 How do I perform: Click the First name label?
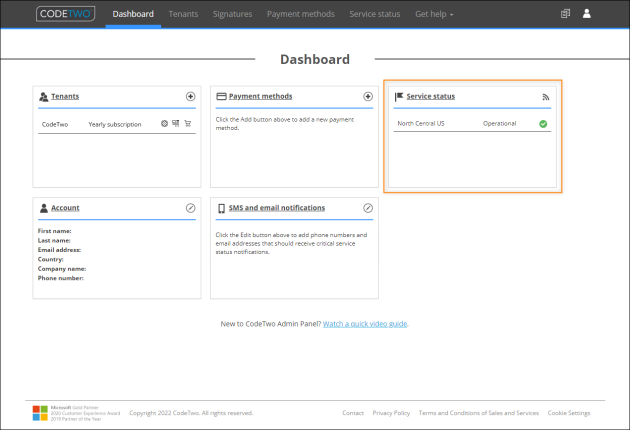(55, 231)
